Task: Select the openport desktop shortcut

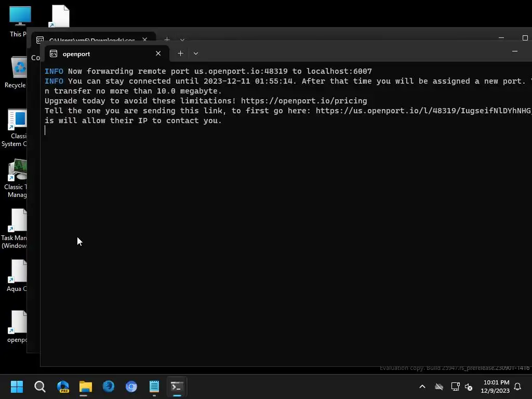Action: [17, 327]
